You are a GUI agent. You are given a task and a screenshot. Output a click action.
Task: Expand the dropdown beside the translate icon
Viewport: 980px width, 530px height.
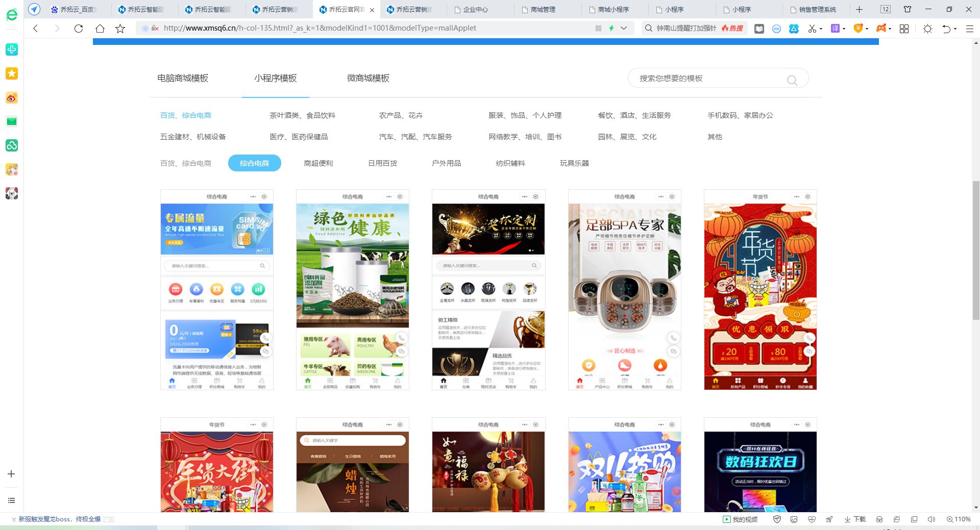coord(844,29)
